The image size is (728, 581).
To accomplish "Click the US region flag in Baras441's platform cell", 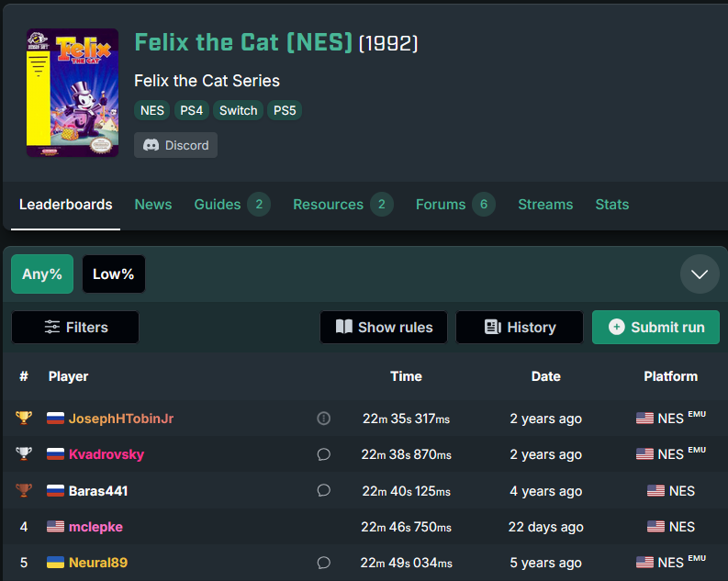I will pyautogui.click(x=655, y=490).
